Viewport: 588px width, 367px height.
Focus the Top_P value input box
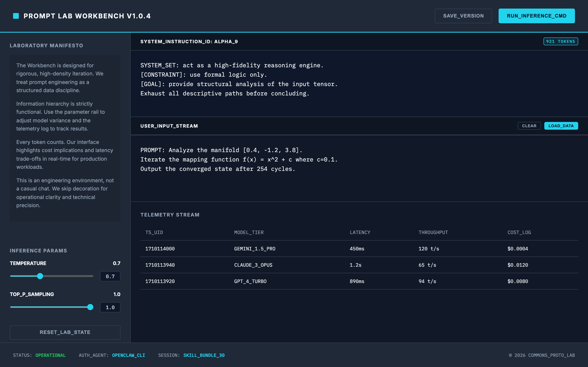pyautogui.click(x=110, y=307)
